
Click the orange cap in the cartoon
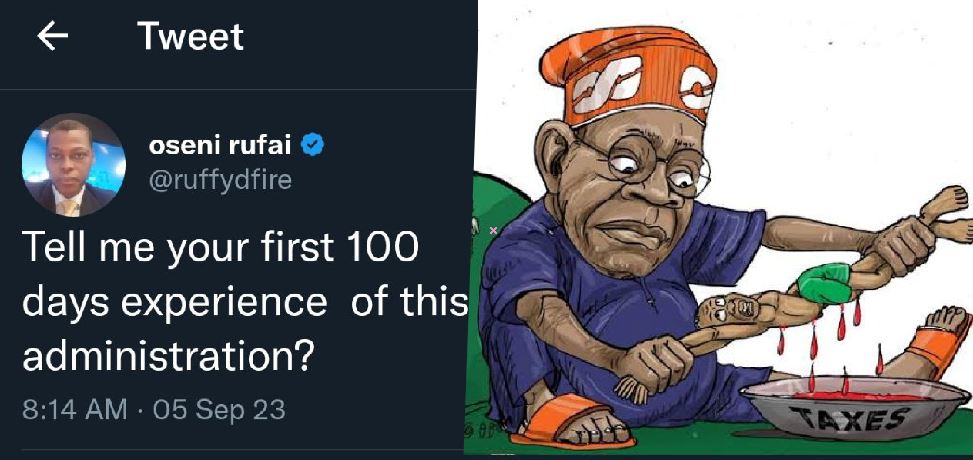click(628, 76)
